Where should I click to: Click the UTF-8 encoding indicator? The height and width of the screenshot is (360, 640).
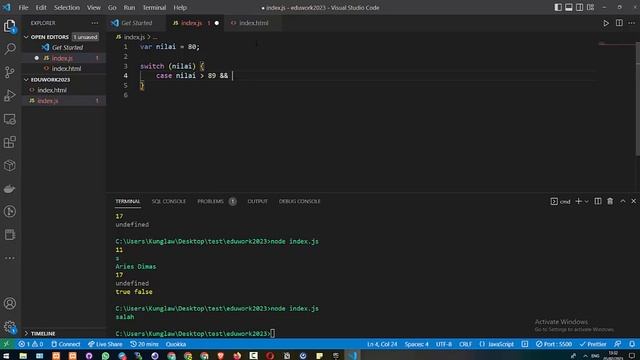(443, 344)
